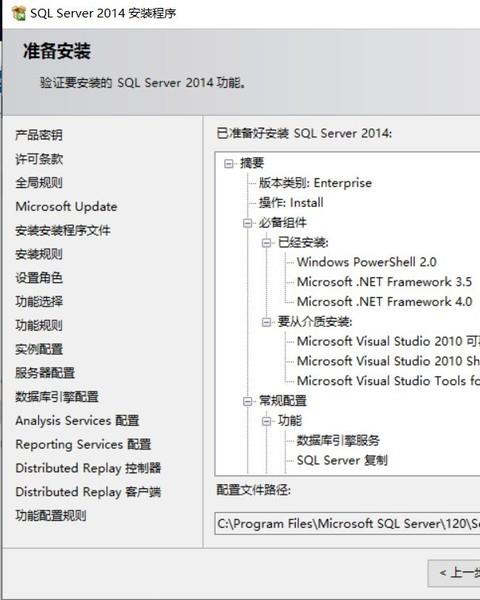Viewport: 480px width, 600px height.
Task: Collapse the 功能 features tree node
Action: point(266,421)
